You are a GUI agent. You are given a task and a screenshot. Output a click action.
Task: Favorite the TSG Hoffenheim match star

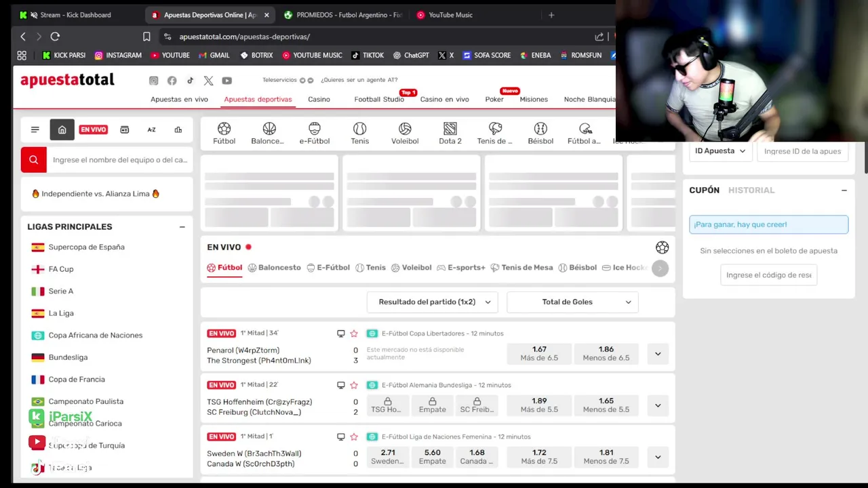[x=354, y=385]
